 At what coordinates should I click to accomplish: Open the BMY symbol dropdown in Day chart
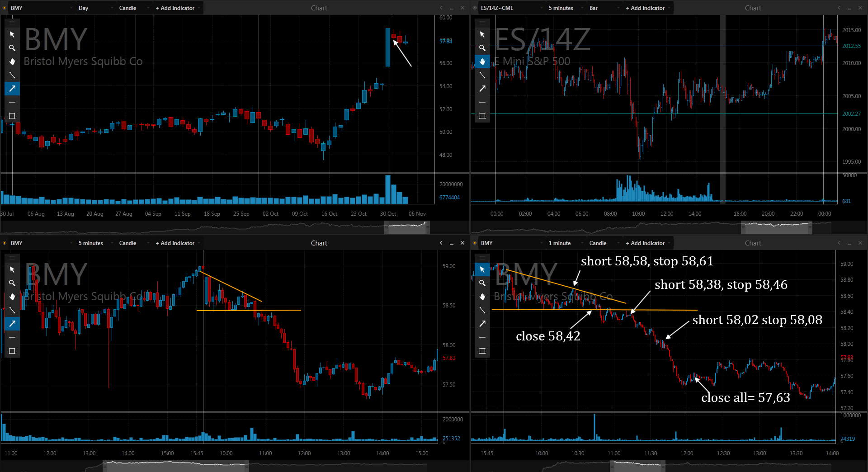[41, 8]
